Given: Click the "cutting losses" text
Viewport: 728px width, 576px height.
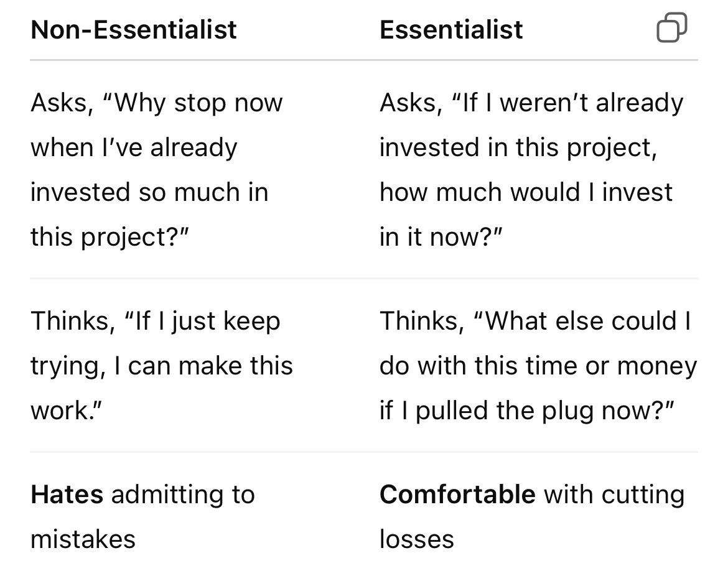Looking at the screenshot, I should click(x=532, y=516).
